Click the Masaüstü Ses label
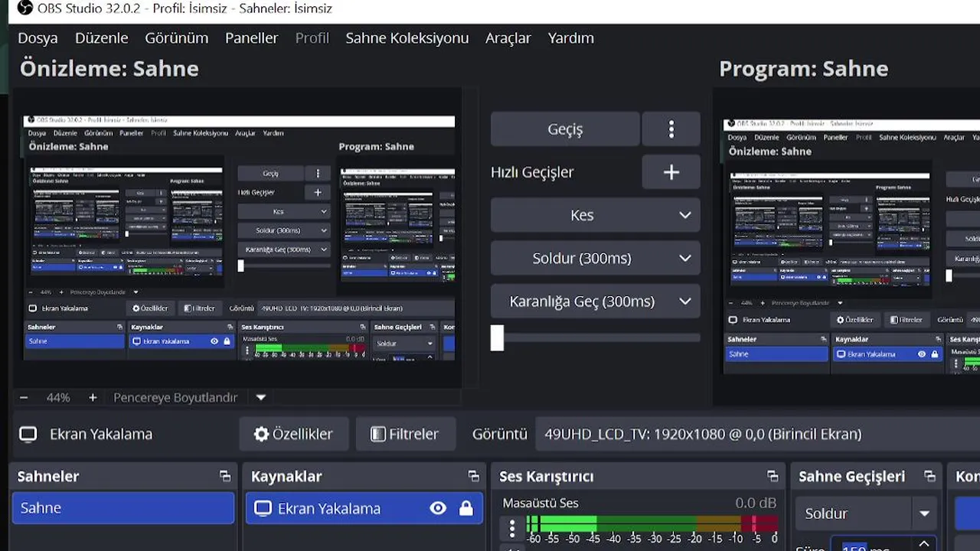Screen dimensions: 980x551 pyautogui.click(x=541, y=503)
